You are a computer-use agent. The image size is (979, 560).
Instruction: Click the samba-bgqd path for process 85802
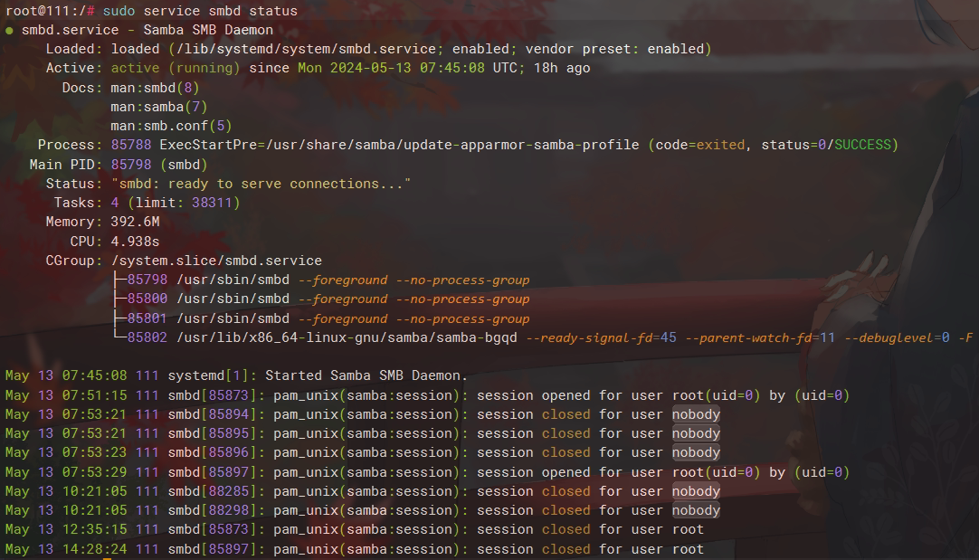pos(347,337)
